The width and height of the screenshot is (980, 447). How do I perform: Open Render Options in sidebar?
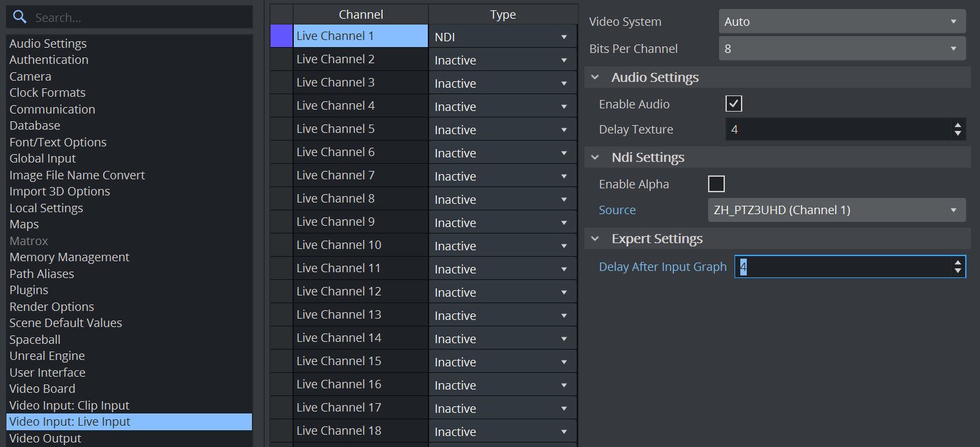[52, 306]
